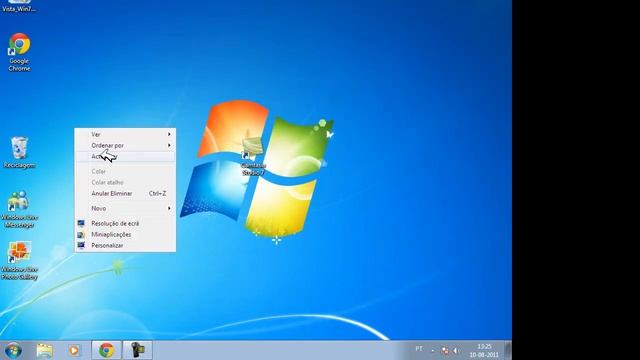640x360 pixels.
Task: Open the volume control in system tray
Action: pyautogui.click(x=456, y=351)
